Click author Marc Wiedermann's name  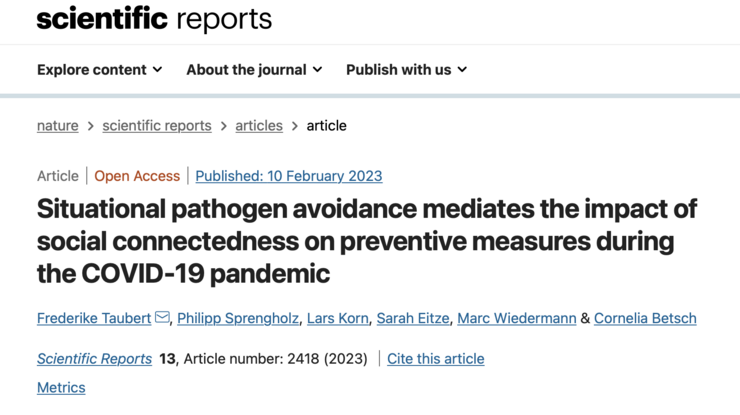518,318
